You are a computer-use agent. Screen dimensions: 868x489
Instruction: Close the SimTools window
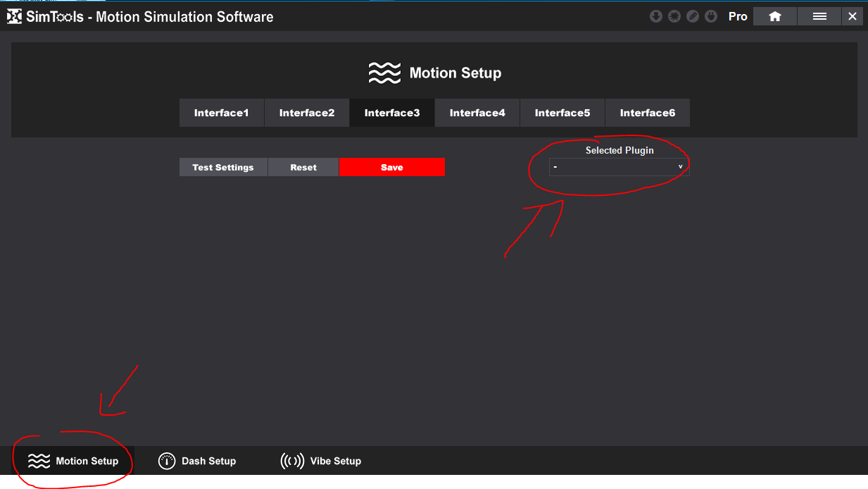(853, 16)
